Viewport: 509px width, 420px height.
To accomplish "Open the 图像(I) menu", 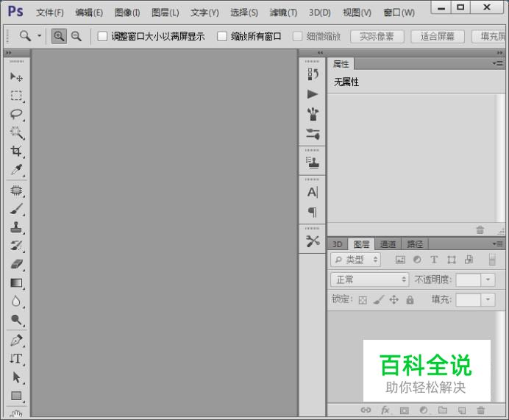I will pyautogui.click(x=127, y=13).
